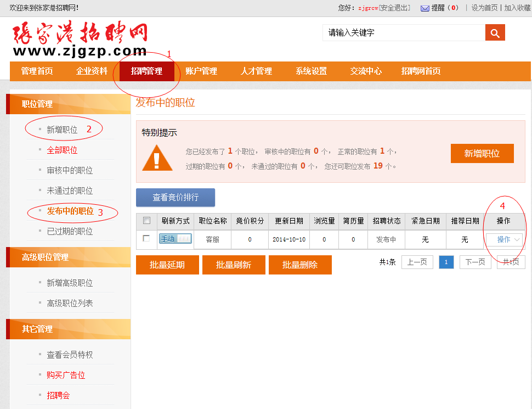Go to the 账户管理 tab
Viewport: 532px width, 409px height.
coord(201,71)
